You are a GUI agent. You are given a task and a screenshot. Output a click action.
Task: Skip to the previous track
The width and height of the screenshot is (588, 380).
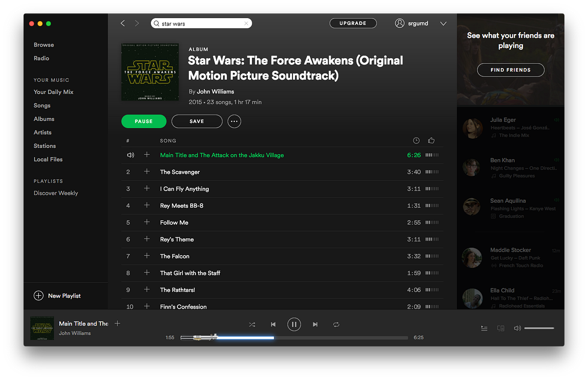click(x=273, y=324)
